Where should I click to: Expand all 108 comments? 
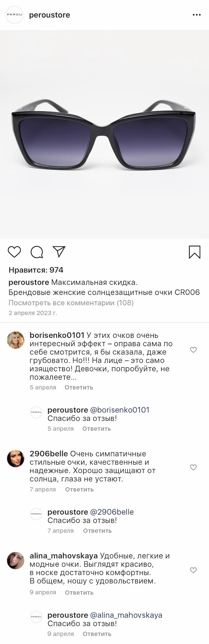tap(71, 303)
